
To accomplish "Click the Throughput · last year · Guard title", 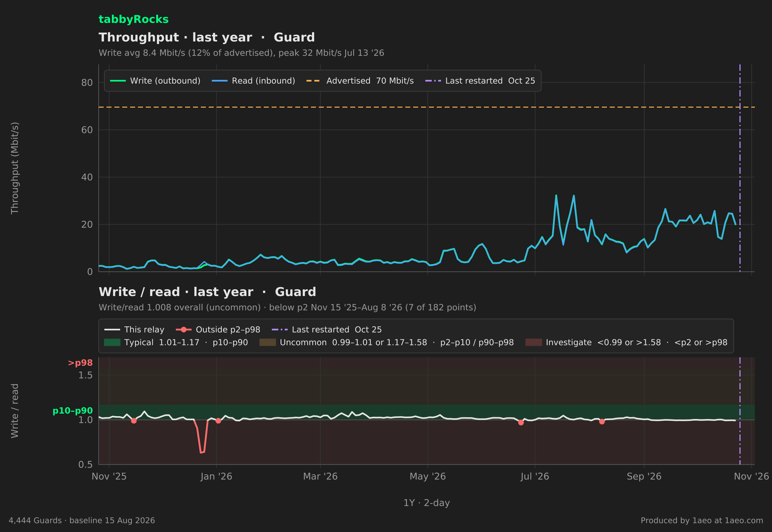I will tap(207, 38).
